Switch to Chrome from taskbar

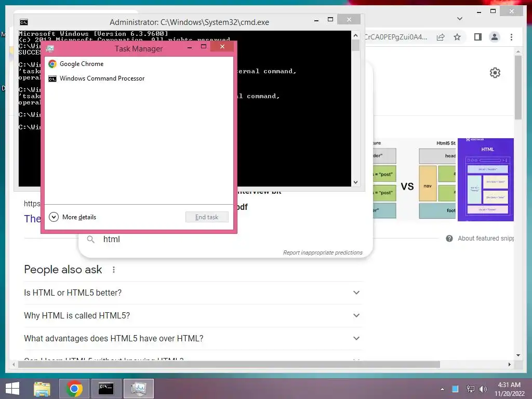74,389
